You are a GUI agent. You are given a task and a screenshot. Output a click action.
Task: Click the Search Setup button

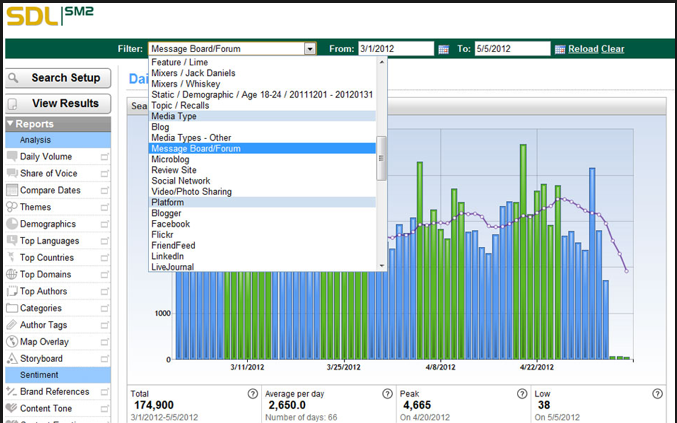pyautogui.click(x=56, y=78)
